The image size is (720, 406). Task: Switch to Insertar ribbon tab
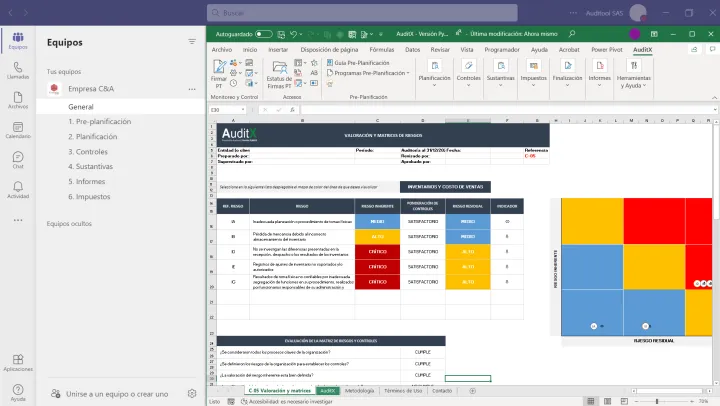coord(278,50)
